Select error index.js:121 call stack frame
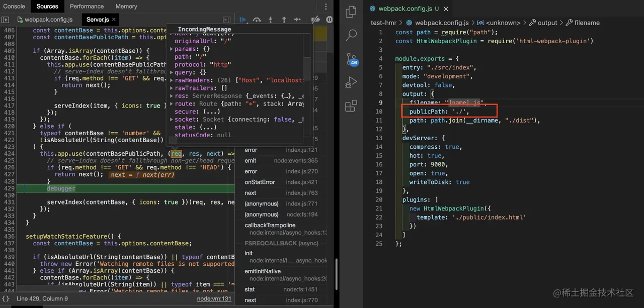 282,150
